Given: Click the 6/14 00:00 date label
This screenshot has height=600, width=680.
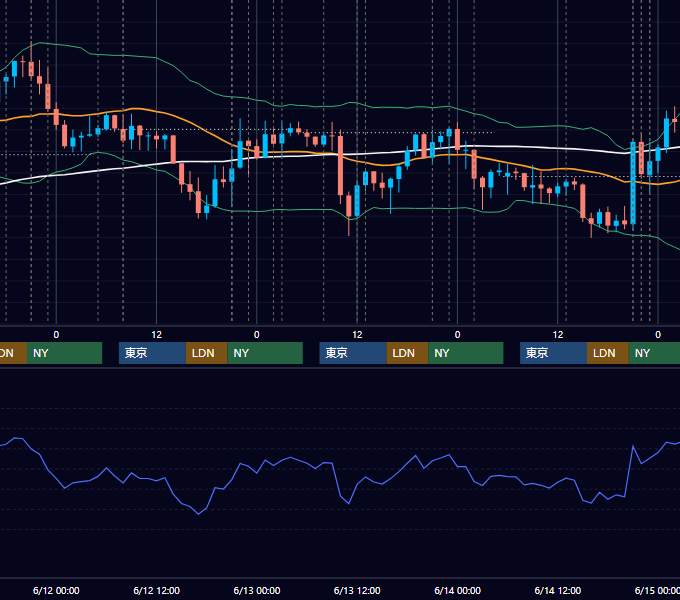Looking at the screenshot, I should click(458, 590).
